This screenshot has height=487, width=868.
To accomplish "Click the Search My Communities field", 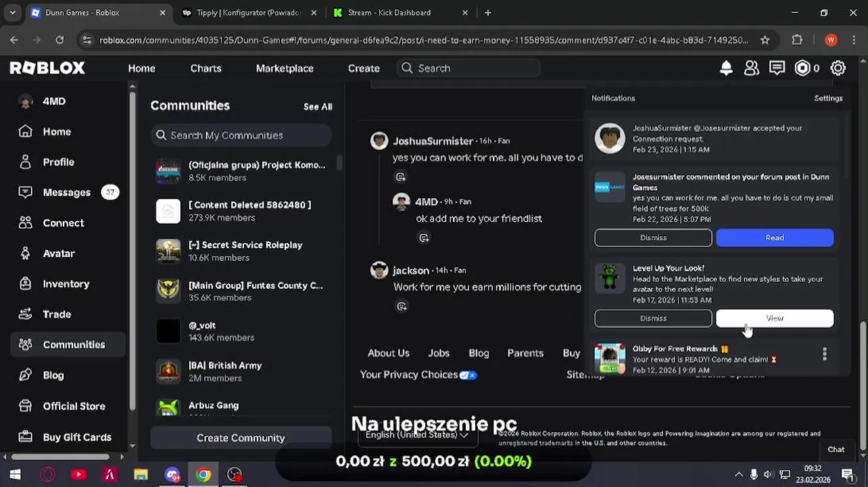I will point(241,135).
